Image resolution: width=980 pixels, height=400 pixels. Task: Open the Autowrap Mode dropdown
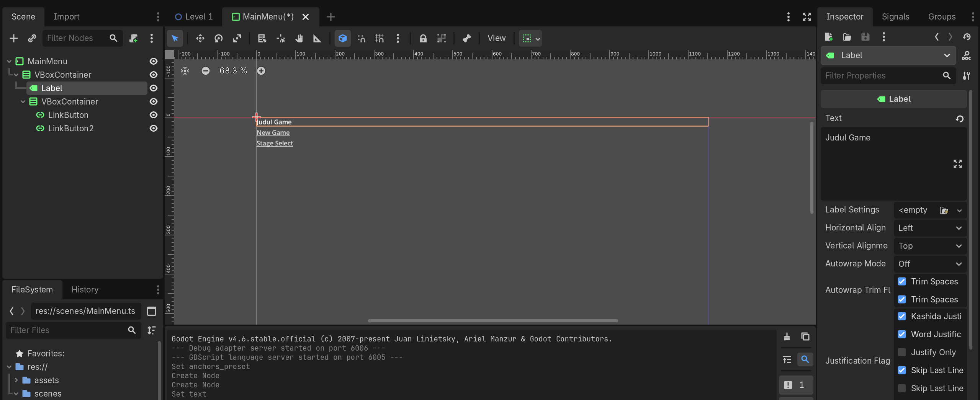coord(929,264)
